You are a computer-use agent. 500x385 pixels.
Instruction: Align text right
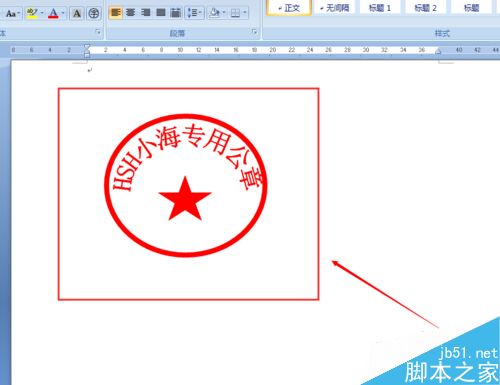145,13
